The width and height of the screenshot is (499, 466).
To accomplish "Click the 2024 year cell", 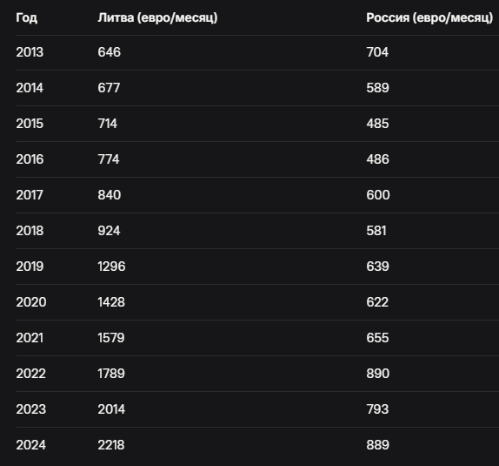I will (x=31, y=445).
